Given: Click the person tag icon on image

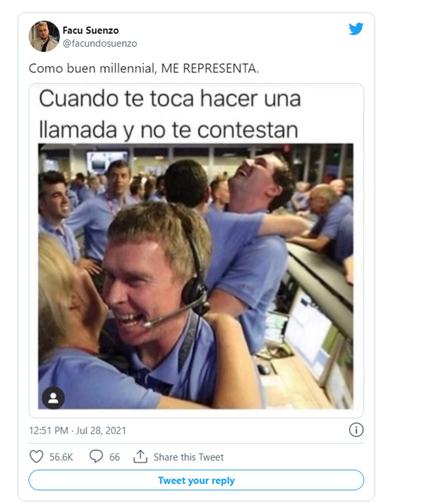Looking at the screenshot, I should [x=53, y=398].
